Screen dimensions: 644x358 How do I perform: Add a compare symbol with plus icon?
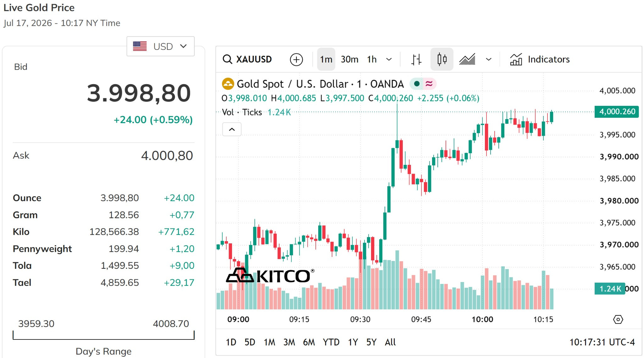[x=296, y=59]
